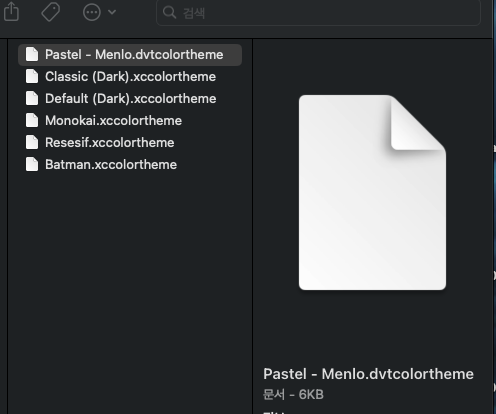Expand the action menu dropdown chevron
496x414 pixels.
pyautogui.click(x=112, y=12)
